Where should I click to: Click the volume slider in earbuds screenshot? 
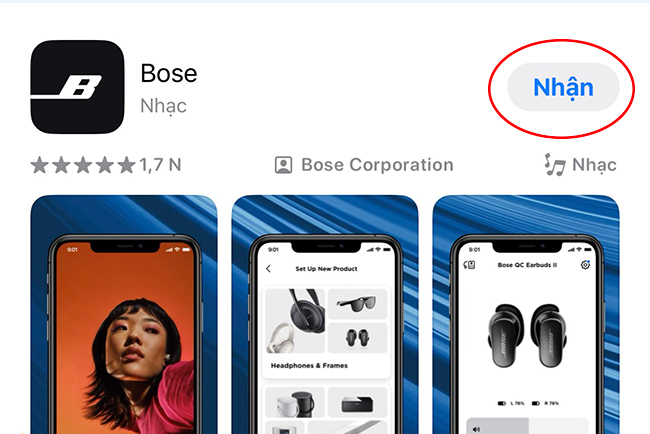[x=527, y=427]
